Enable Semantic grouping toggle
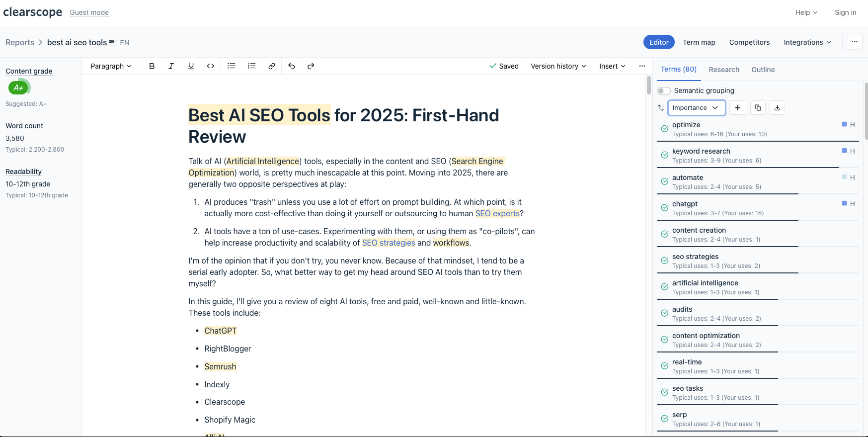Image resolution: width=868 pixels, height=437 pixels. coord(664,90)
